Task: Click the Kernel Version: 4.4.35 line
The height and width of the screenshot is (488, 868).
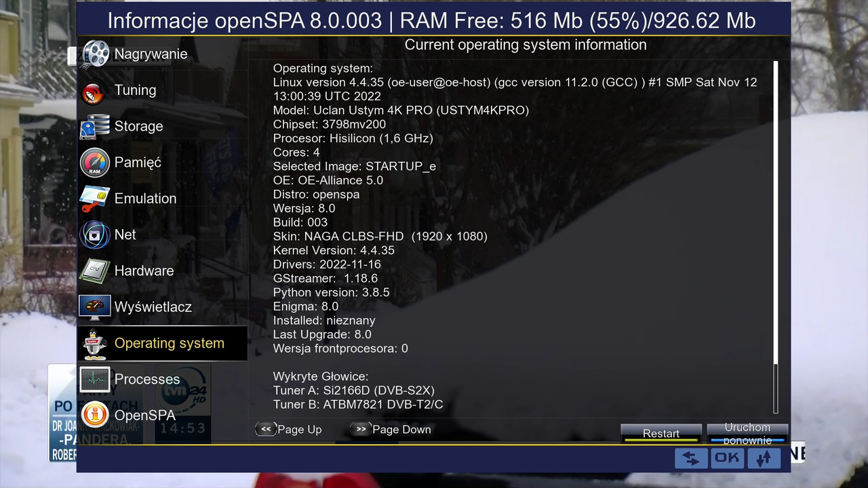Action: pos(334,250)
